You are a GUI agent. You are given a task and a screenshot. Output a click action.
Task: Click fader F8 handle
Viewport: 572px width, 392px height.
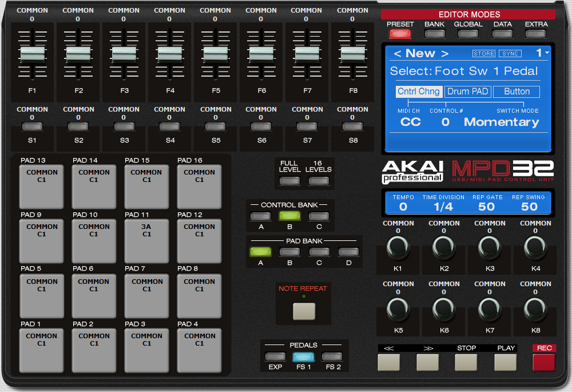[x=353, y=54]
